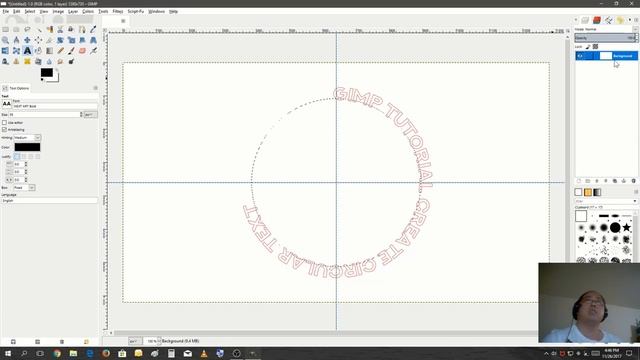Viewport: 640px width, 360px height.
Task: Select the Fuzzy Select wand tool
Action: pos(38,29)
